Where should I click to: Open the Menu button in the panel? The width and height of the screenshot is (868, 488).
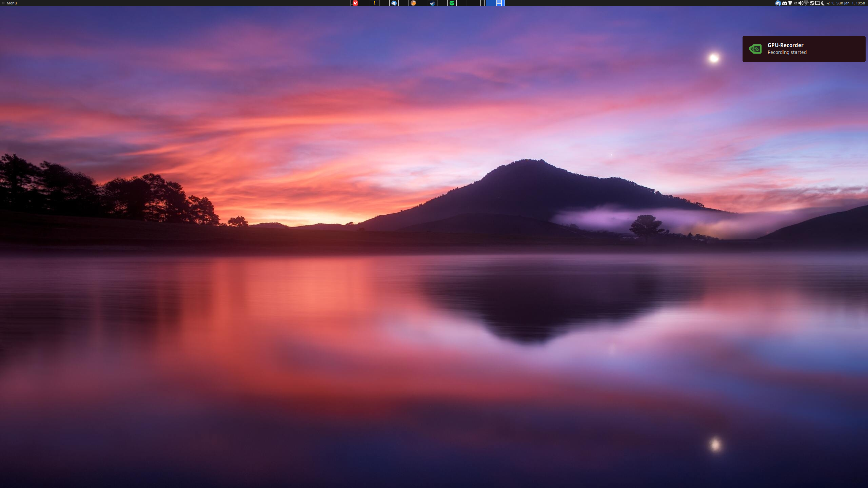click(9, 3)
